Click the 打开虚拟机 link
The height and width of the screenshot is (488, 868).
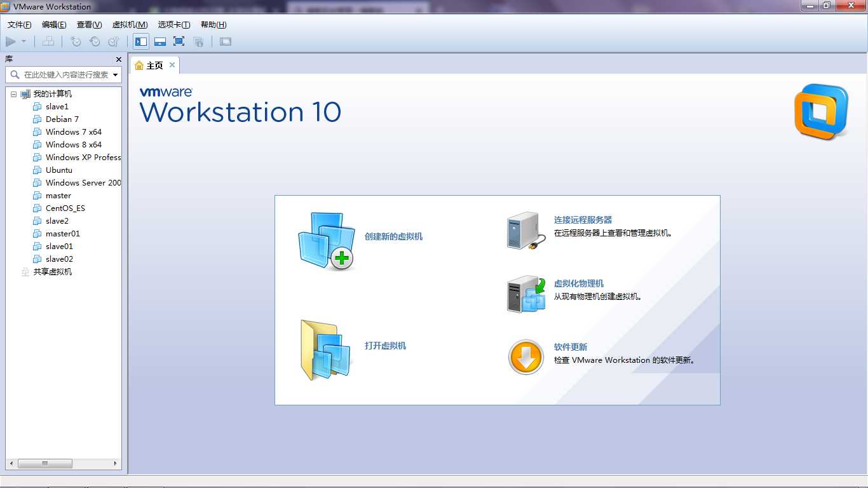click(385, 346)
